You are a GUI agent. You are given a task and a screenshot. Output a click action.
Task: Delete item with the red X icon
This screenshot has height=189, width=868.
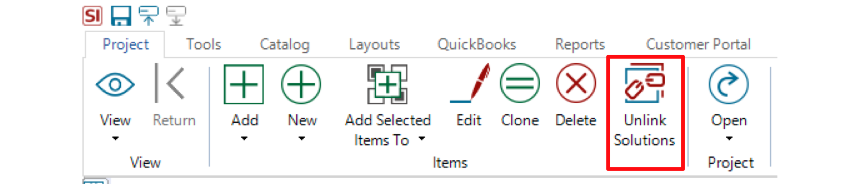tap(576, 84)
